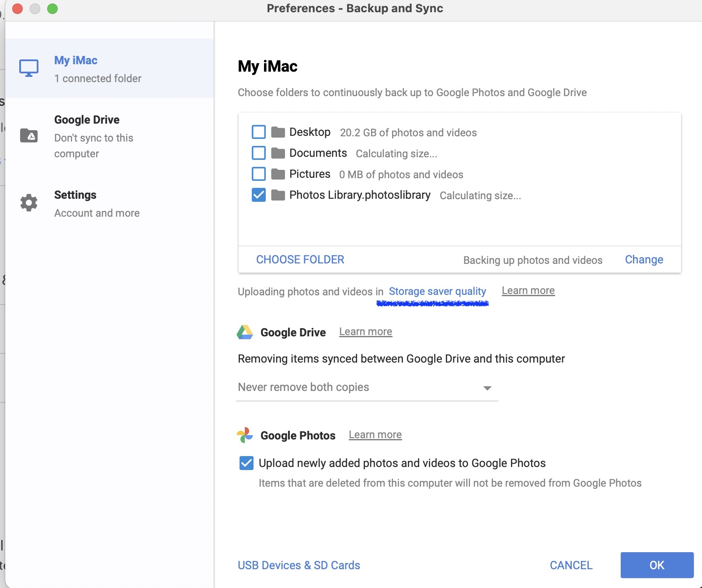Click the Settings gear icon
The width and height of the screenshot is (702, 588).
click(29, 203)
